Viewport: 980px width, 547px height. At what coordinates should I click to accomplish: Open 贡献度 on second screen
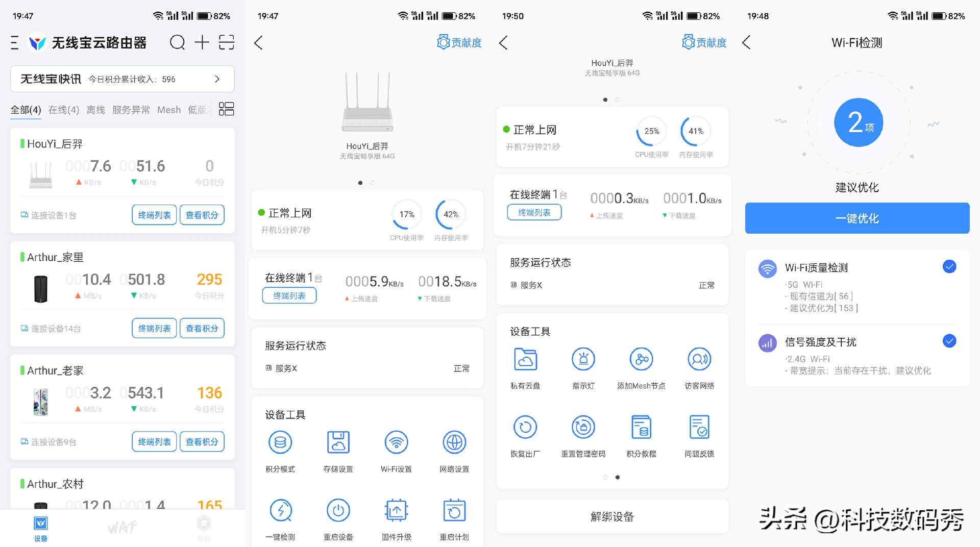459,42
